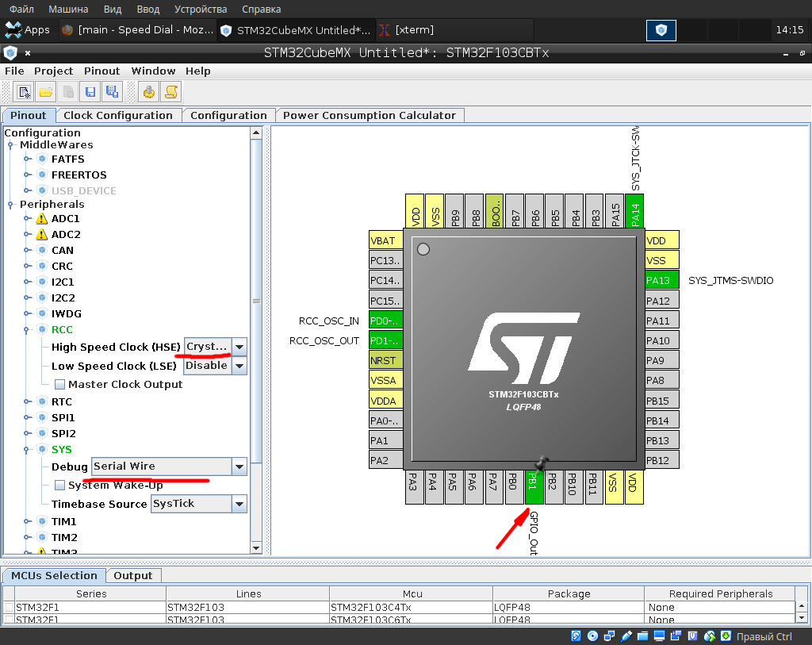Select green pin PB1 on the chip

click(x=534, y=487)
